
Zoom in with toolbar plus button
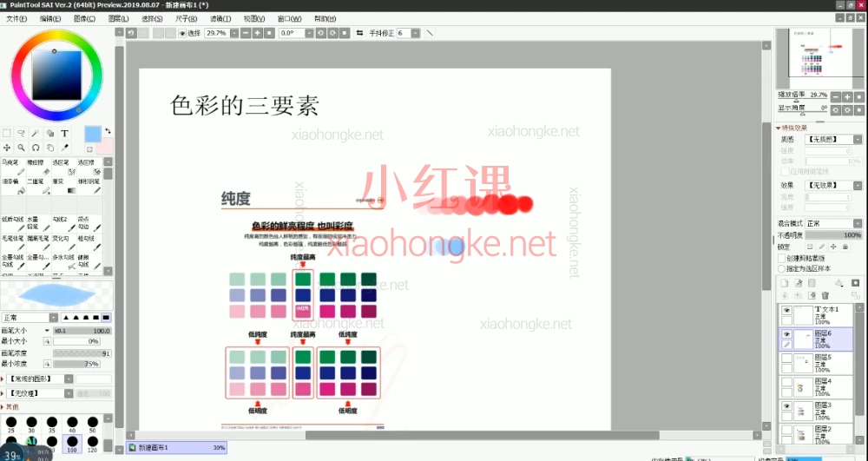pyautogui.click(x=258, y=33)
